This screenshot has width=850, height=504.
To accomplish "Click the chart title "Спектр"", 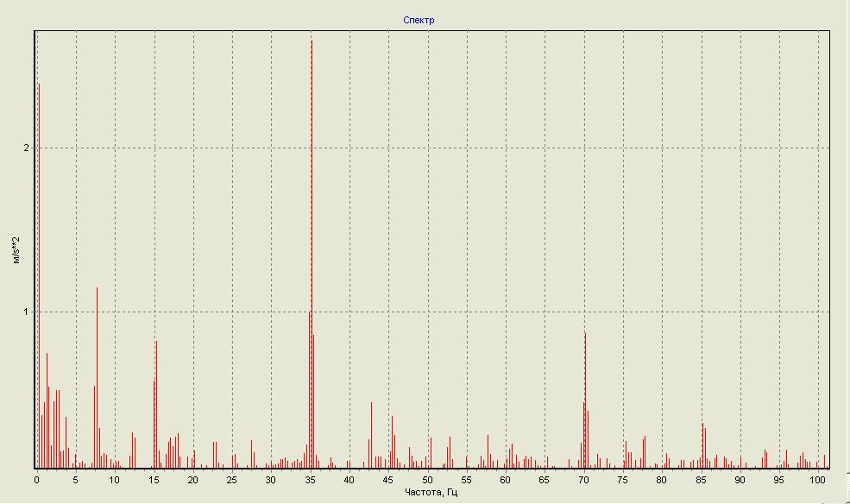I will (x=419, y=20).
